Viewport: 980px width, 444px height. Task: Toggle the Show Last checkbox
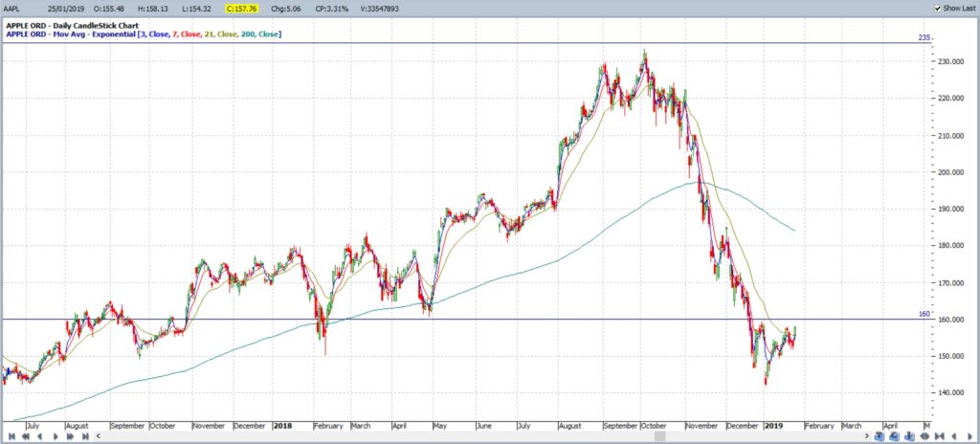[938, 8]
